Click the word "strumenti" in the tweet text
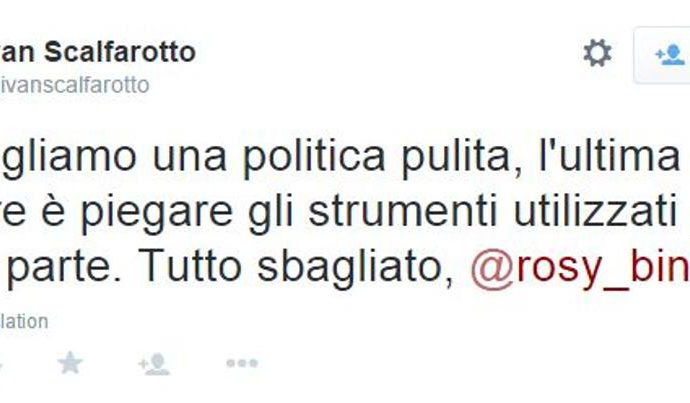The height and width of the screenshot is (403, 690). pyautogui.click(x=403, y=212)
